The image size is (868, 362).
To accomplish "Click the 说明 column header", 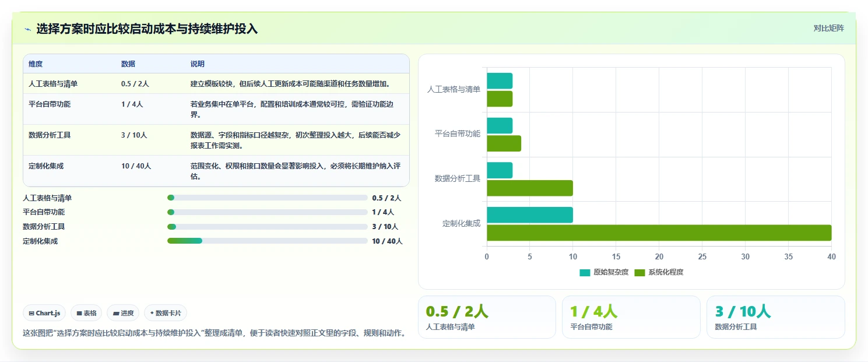I will [198, 64].
